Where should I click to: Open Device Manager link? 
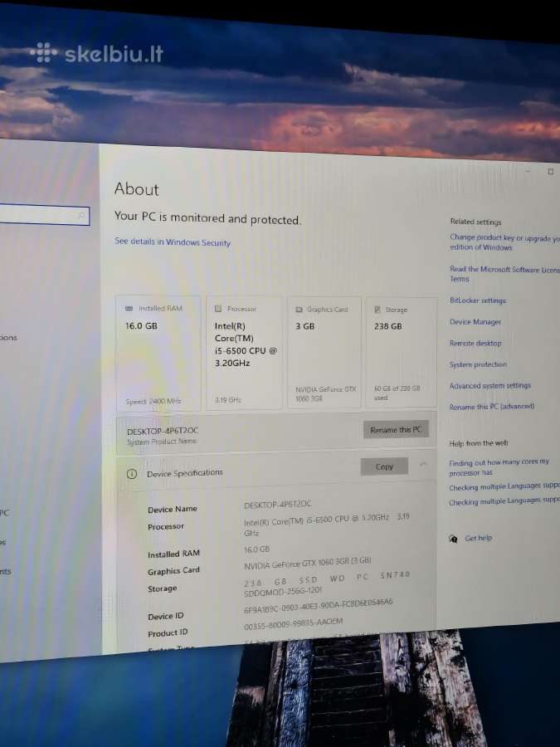click(475, 322)
